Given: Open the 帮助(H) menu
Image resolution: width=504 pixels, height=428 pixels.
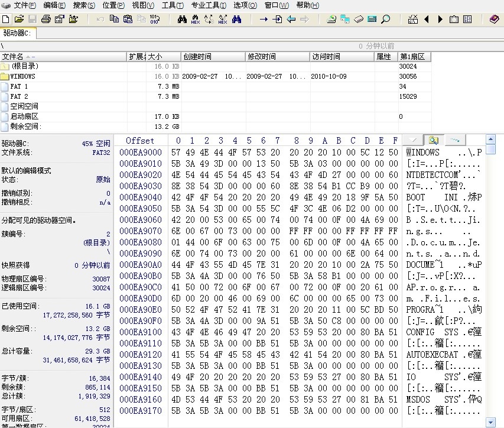Looking at the screenshot, I should click(308, 5).
